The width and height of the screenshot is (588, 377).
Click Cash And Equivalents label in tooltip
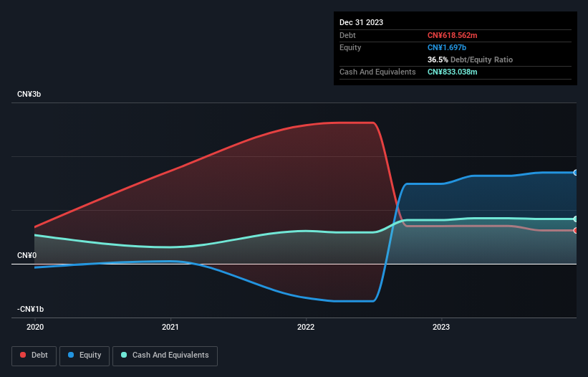(x=377, y=72)
